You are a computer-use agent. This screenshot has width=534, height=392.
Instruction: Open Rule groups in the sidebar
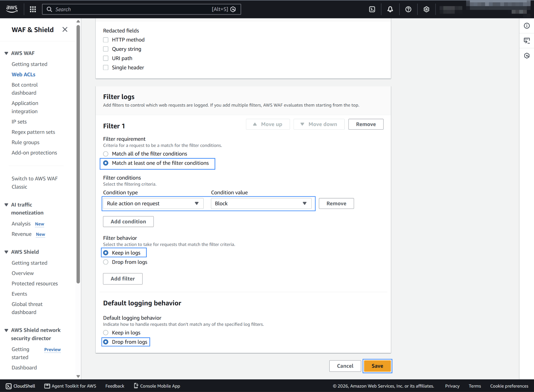[x=26, y=142]
